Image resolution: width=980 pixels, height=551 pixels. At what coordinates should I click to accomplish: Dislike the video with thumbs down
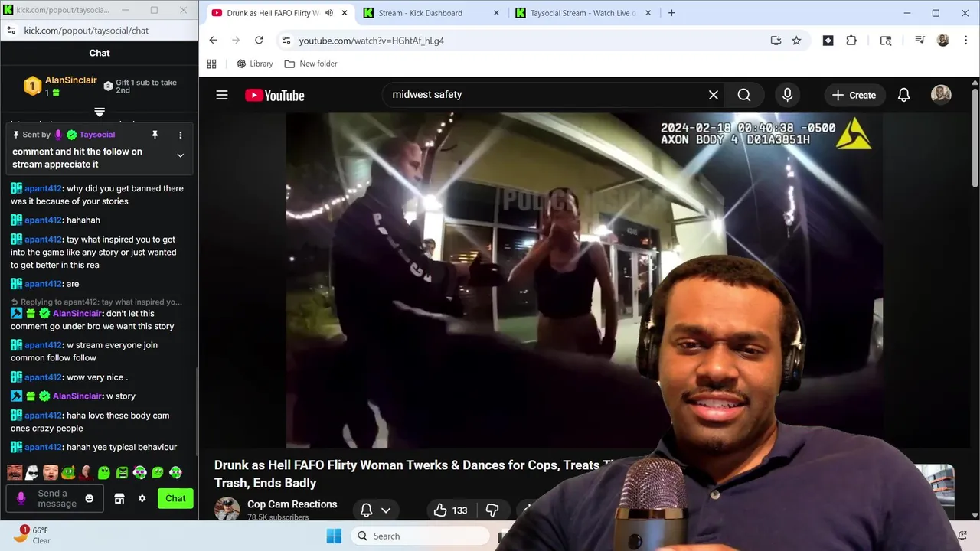click(492, 510)
